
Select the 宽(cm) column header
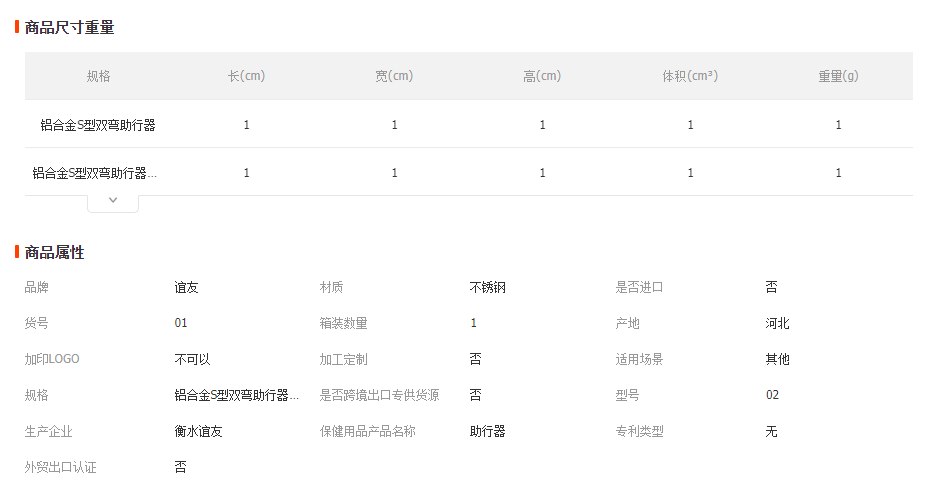pos(394,76)
